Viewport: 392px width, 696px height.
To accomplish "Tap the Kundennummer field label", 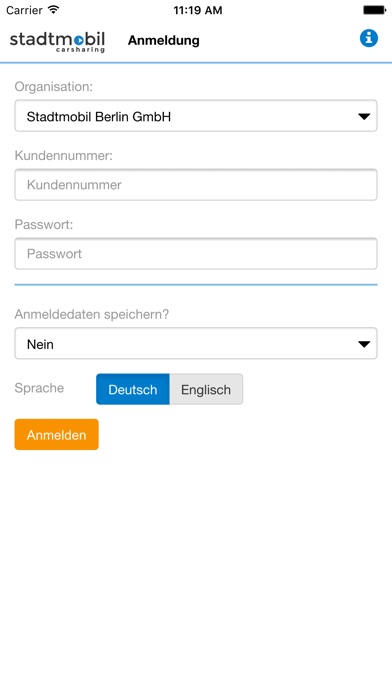I will pos(64,156).
